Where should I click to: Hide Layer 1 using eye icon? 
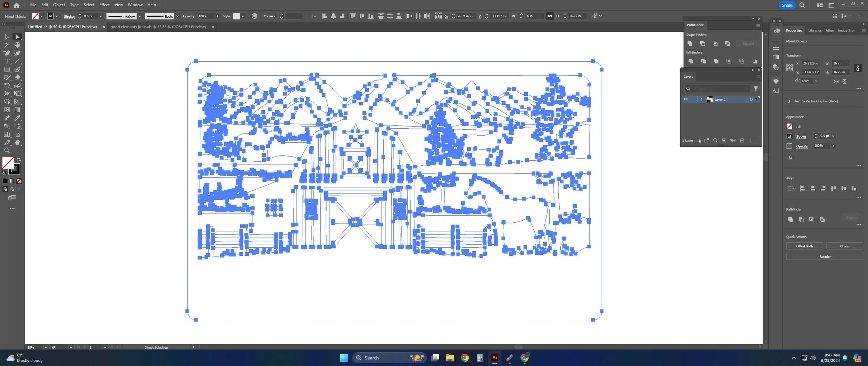[686, 99]
